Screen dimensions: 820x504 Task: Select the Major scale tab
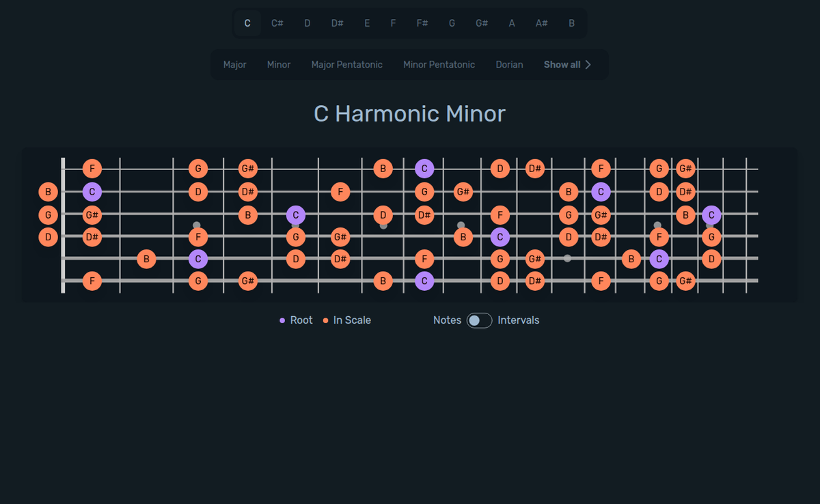coord(234,64)
